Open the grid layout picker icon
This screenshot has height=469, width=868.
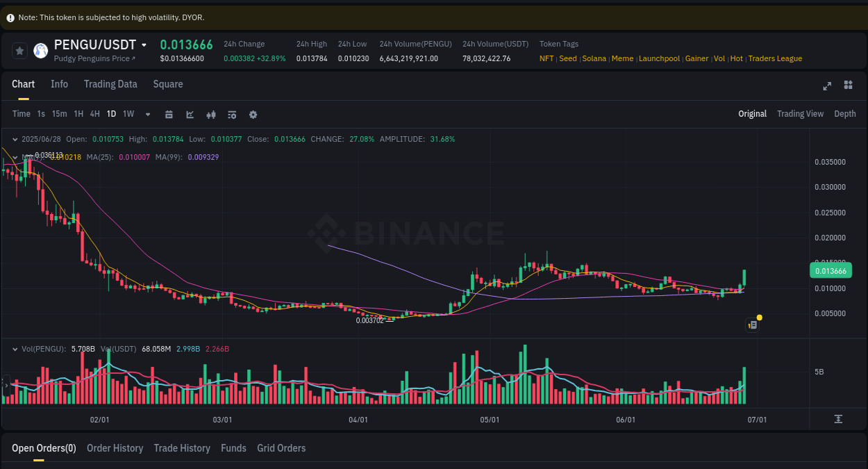848,85
